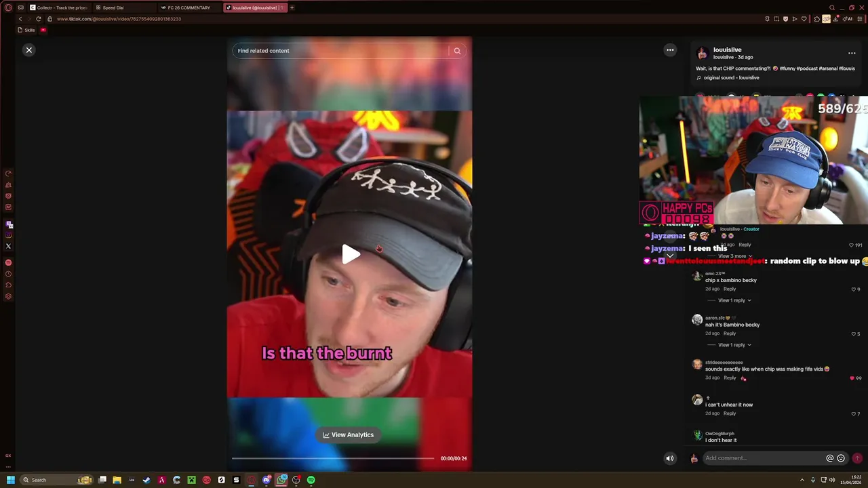
Task: Reply to the i can't unhear it comment
Action: tap(730, 413)
